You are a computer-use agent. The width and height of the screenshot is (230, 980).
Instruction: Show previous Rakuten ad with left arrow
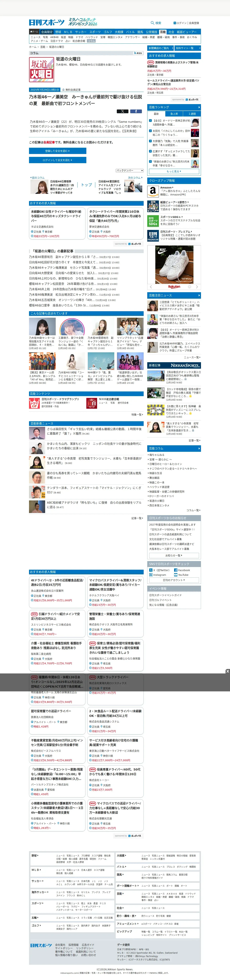click(x=151, y=287)
